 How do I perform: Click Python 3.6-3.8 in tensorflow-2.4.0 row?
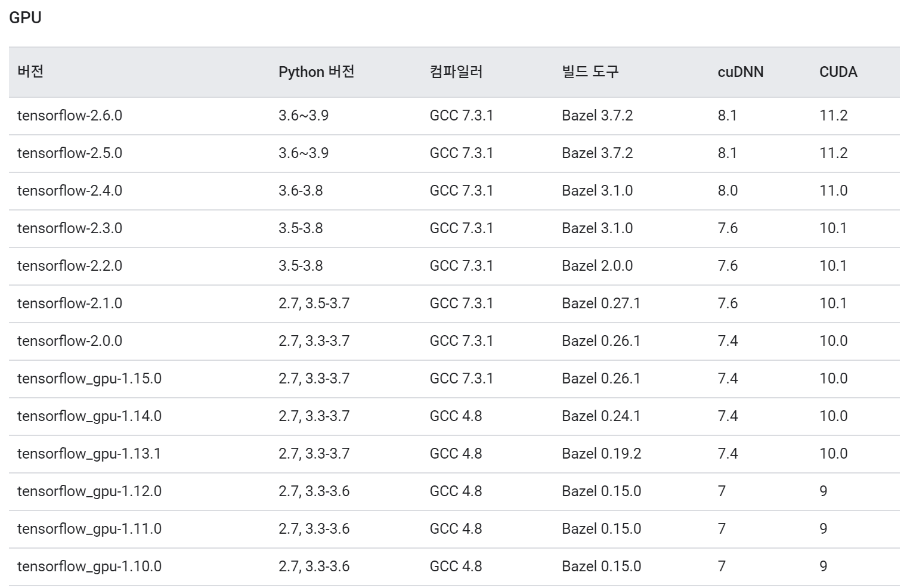pos(301,191)
